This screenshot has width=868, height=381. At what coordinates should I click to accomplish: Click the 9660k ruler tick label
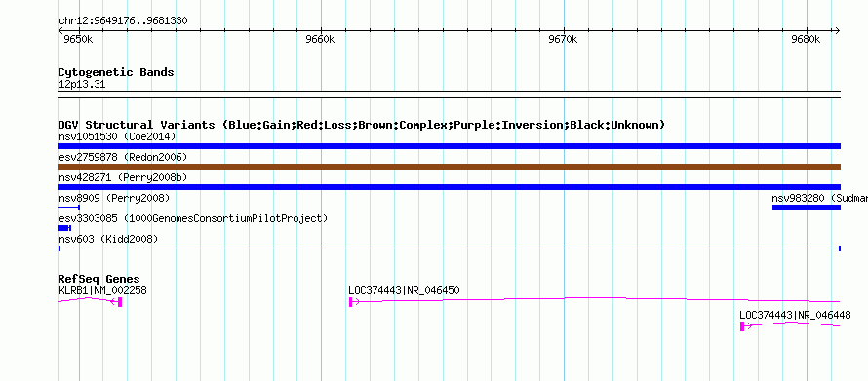pyautogui.click(x=321, y=39)
